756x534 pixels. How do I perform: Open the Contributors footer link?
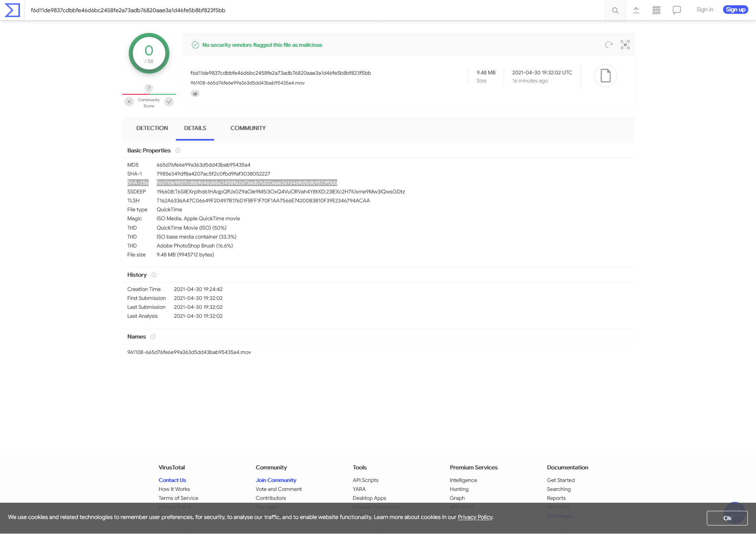pyautogui.click(x=271, y=498)
